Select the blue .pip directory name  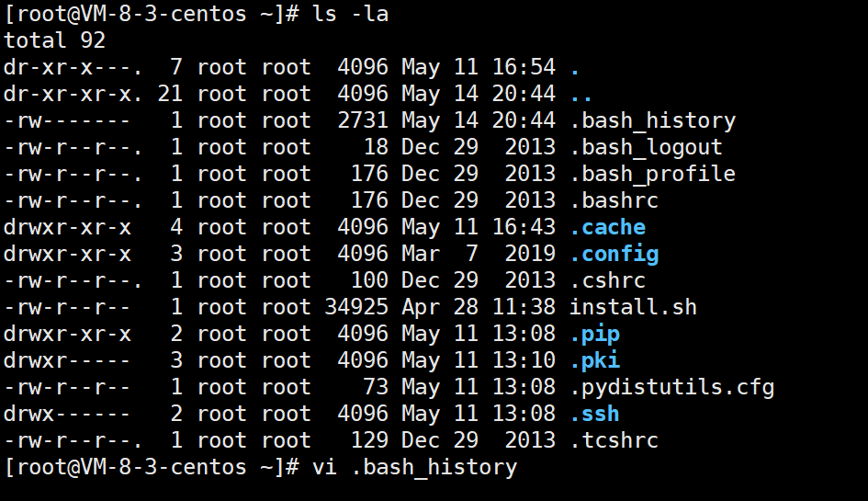point(594,334)
